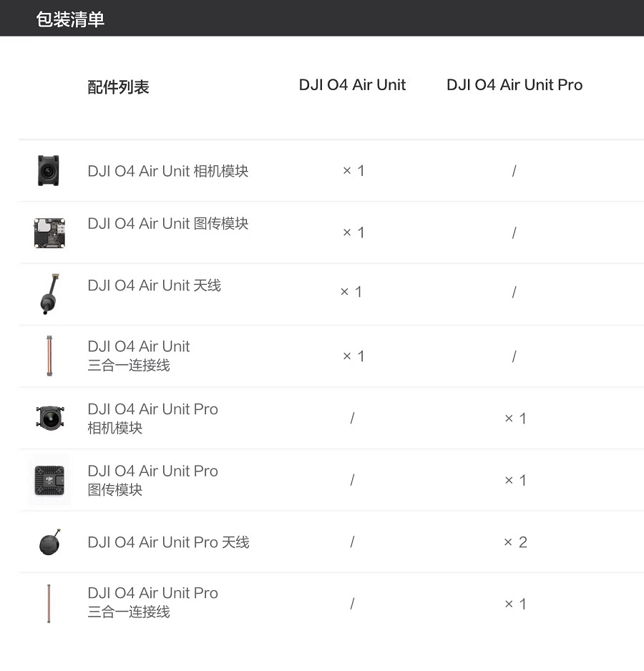Click the O4 Air Unit Pro transmission module image
This screenshot has width=644, height=671.
coord(49,480)
